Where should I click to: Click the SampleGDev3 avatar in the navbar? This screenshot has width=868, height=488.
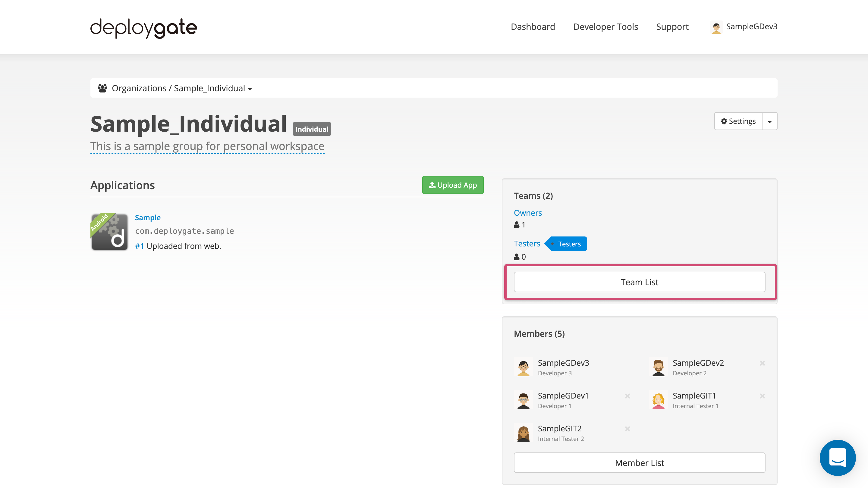point(717,27)
